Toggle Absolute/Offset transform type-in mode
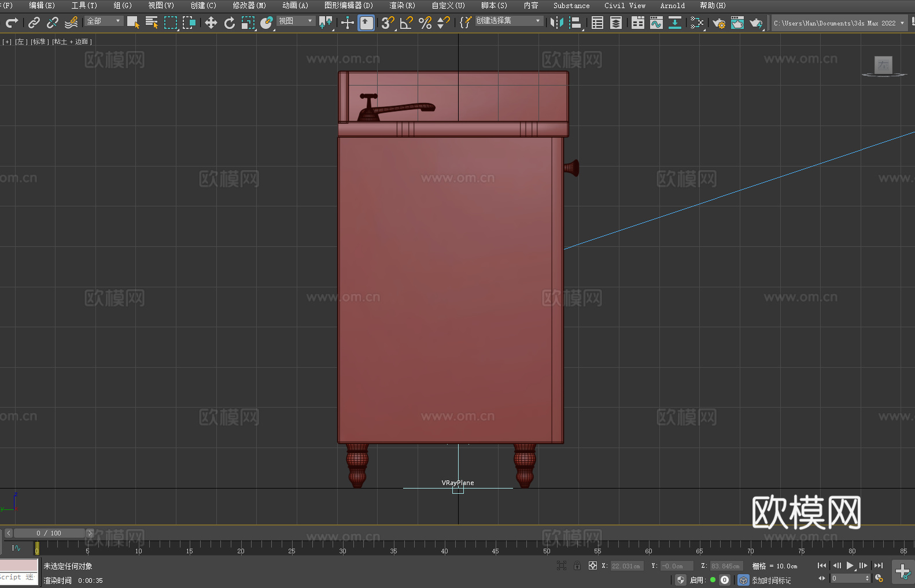Screen dimensions: 915x588 [593, 565]
